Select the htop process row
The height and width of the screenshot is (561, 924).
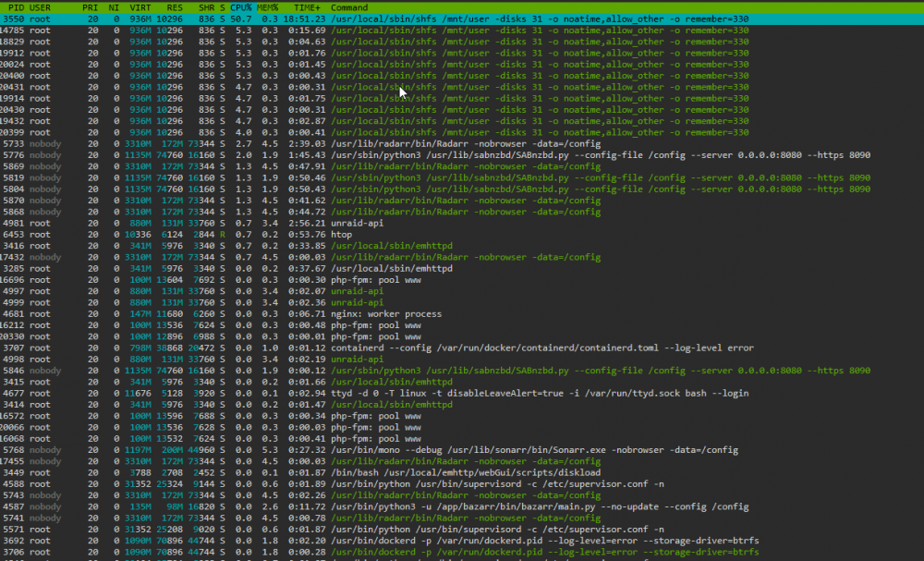pos(462,235)
